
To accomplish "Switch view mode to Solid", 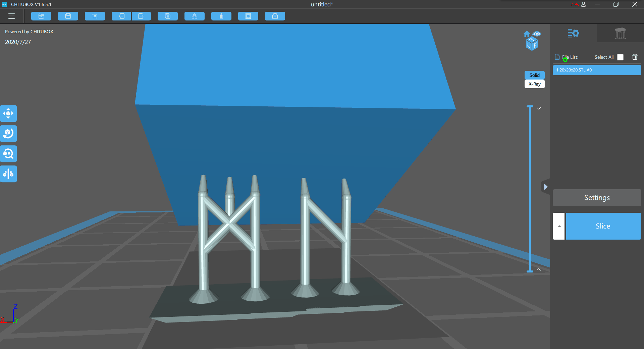I will 534,75.
